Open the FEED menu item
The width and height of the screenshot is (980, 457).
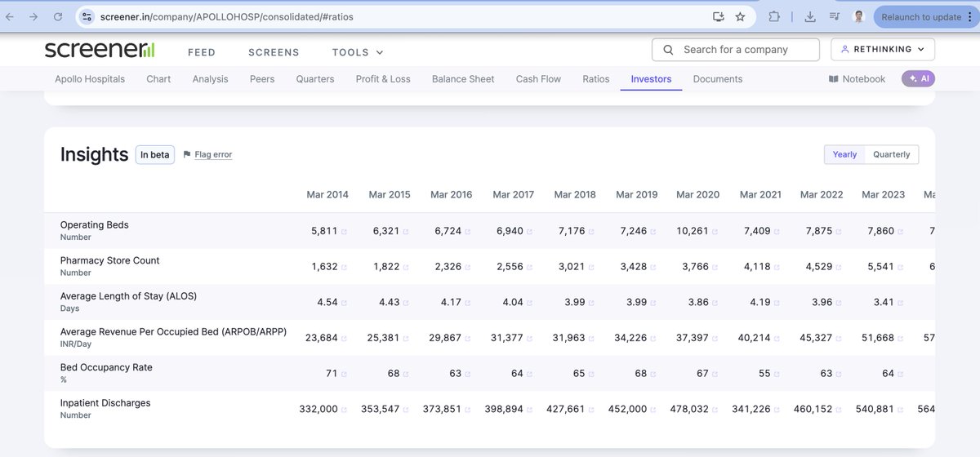click(x=202, y=52)
